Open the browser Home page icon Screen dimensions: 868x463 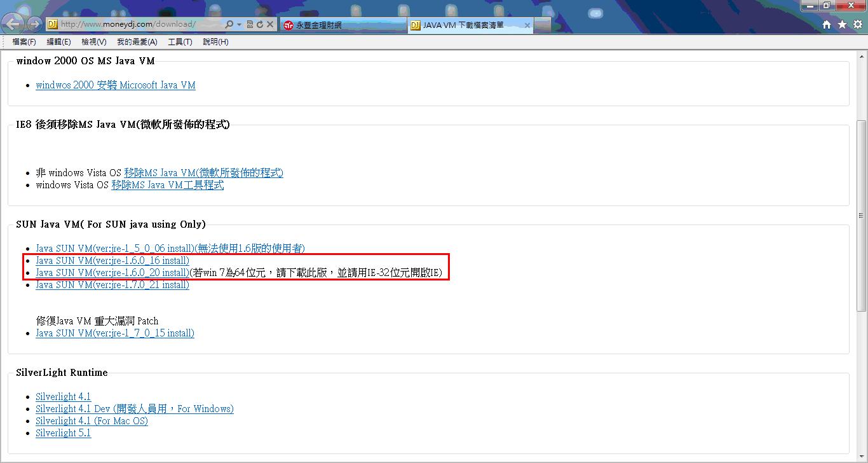827,25
